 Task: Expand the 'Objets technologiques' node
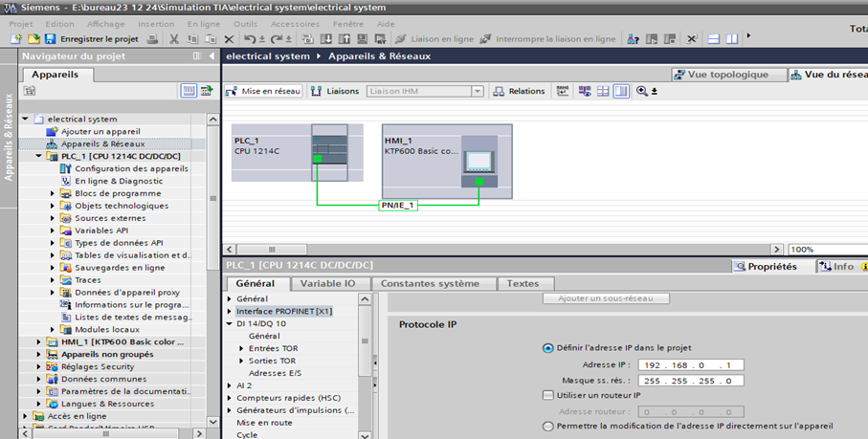click(x=53, y=206)
